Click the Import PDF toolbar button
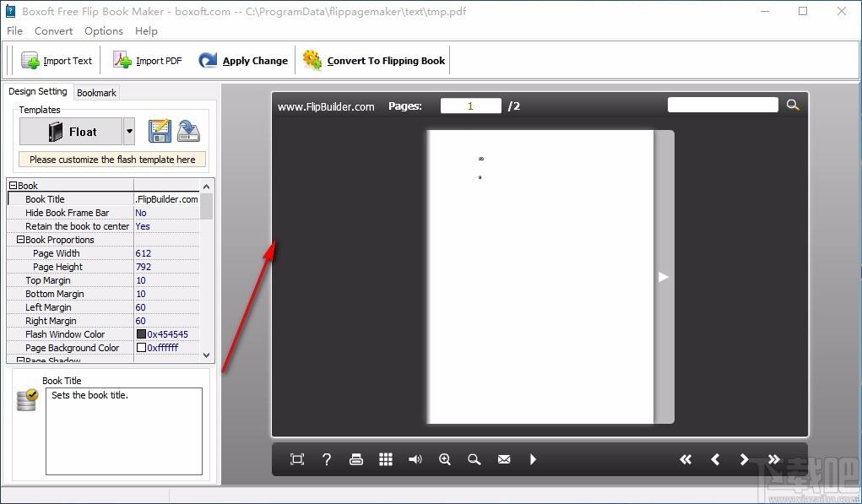Screen dimensions: 862x504 pos(147,61)
